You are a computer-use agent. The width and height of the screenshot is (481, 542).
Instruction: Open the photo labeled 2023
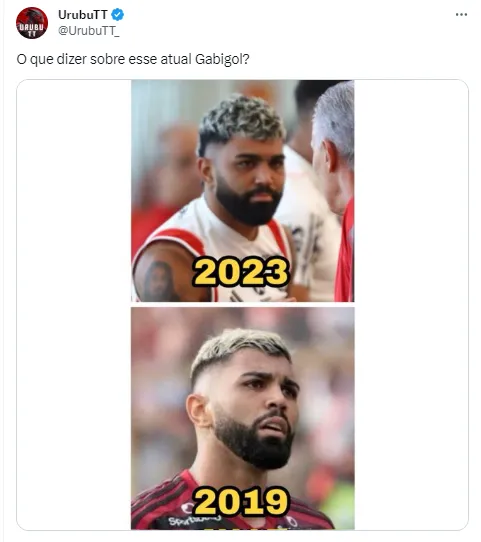click(x=243, y=191)
